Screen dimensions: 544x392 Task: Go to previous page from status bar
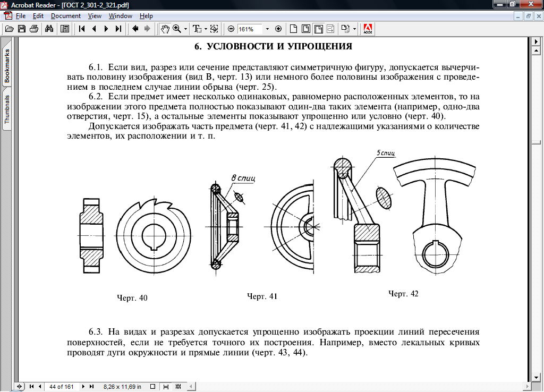(40, 387)
